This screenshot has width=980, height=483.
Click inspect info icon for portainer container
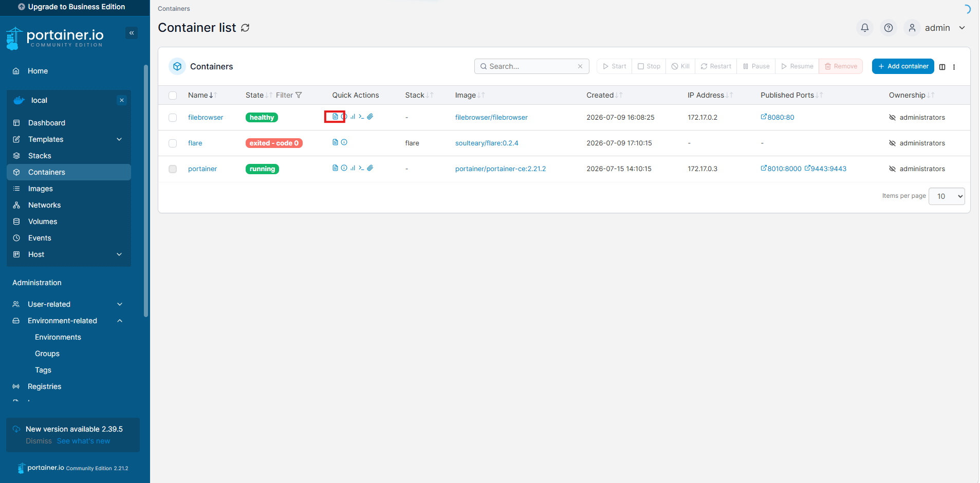coord(344,168)
